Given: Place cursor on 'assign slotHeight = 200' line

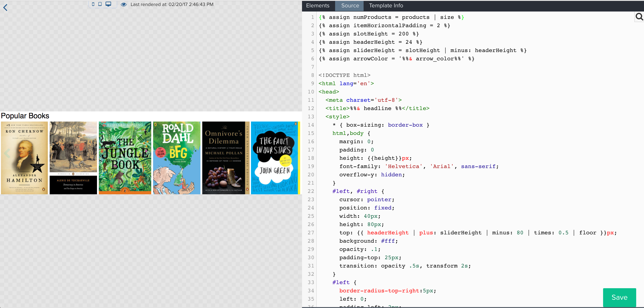Looking at the screenshot, I should tap(368, 34).
